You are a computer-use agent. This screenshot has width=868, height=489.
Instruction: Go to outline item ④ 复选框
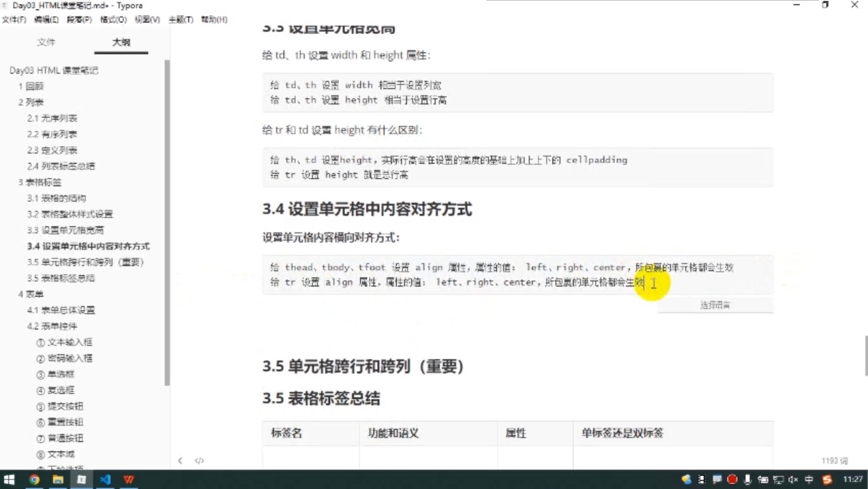[x=55, y=390]
